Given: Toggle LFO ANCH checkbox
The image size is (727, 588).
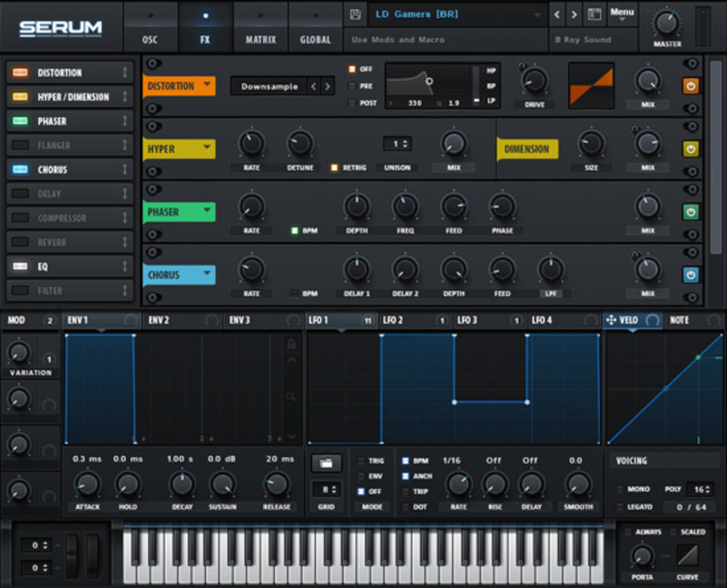Looking at the screenshot, I should [405, 476].
